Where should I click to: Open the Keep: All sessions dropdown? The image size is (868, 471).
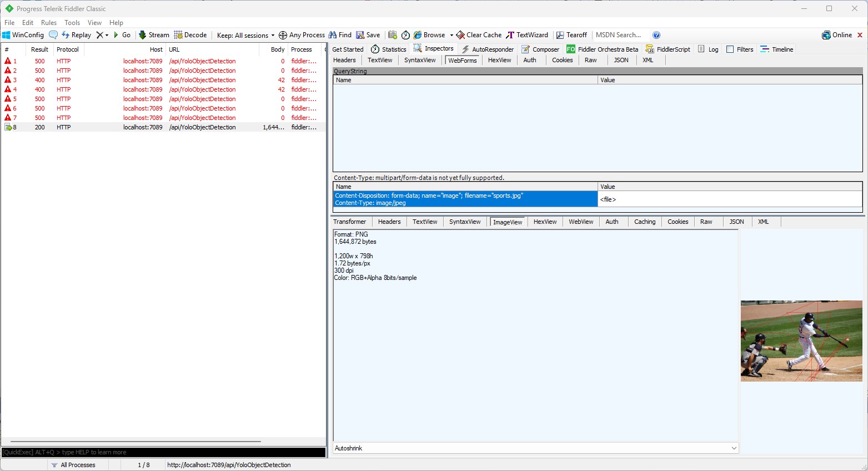tap(245, 35)
